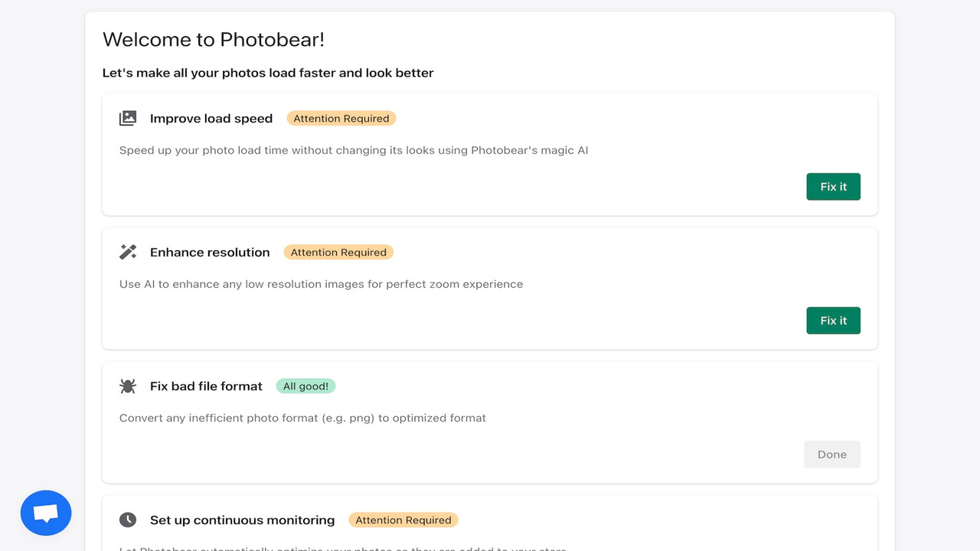Click the Attention Required badge on load speed
The width and height of the screenshot is (980, 551).
pos(341,118)
